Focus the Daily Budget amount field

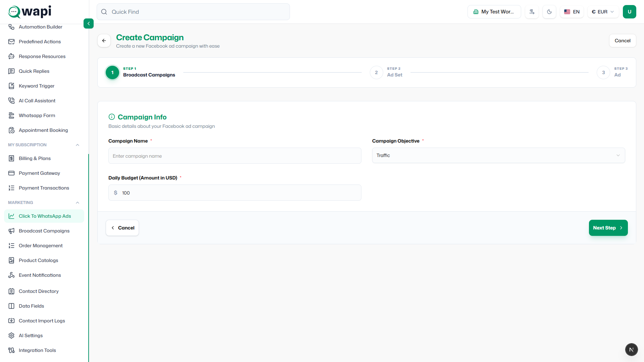pyautogui.click(x=235, y=193)
